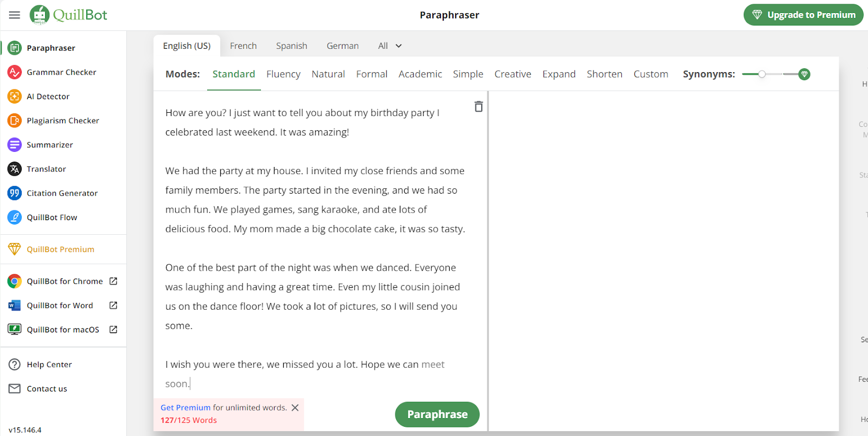Click the Get Premium link
The height and width of the screenshot is (436, 868).
pos(186,408)
